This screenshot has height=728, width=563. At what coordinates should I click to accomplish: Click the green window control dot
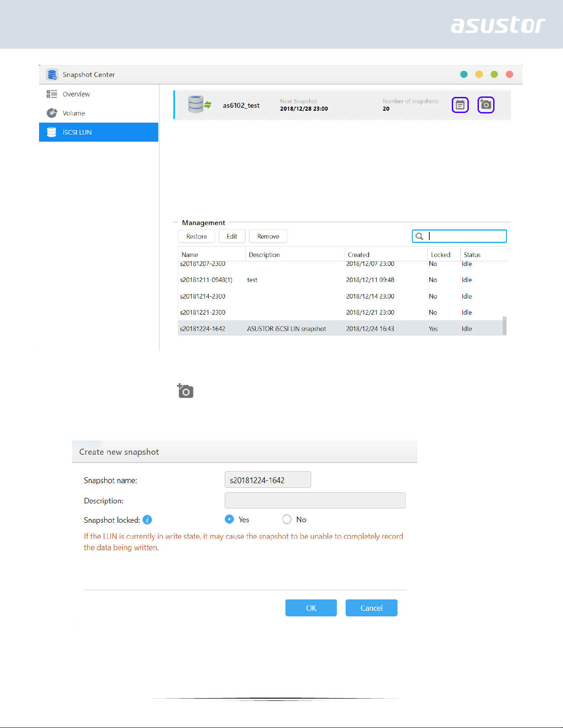494,74
